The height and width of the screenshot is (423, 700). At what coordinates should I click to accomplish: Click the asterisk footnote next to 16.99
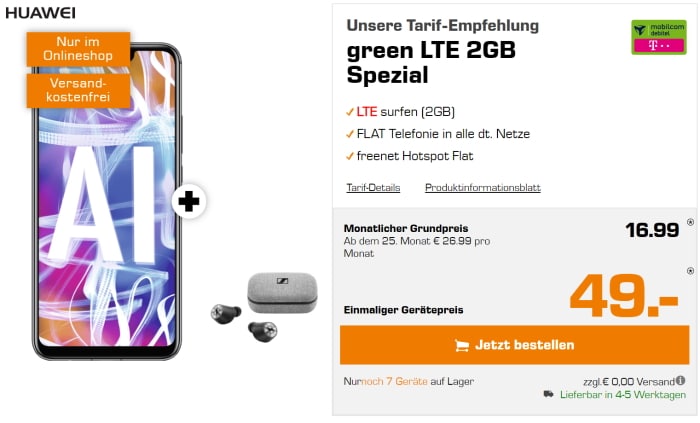coord(690,222)
